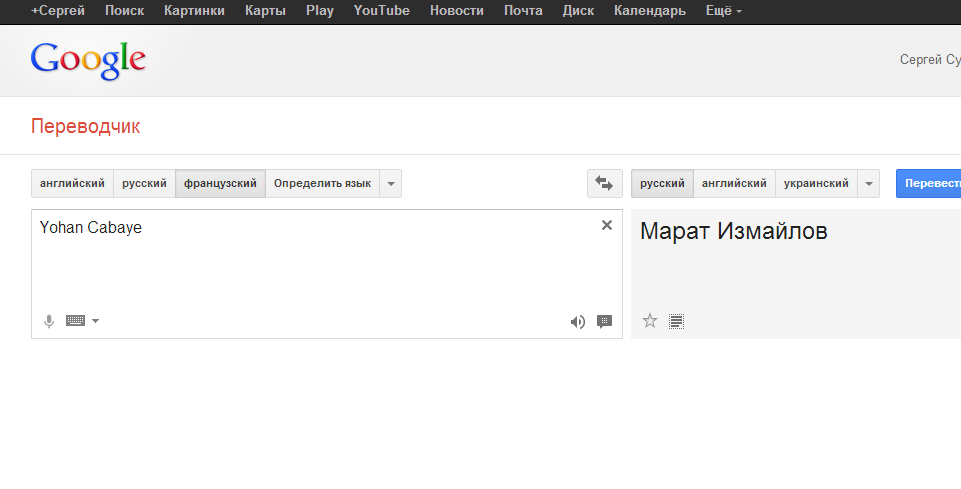Open the virtual keyboard icon

coord(75,320)
